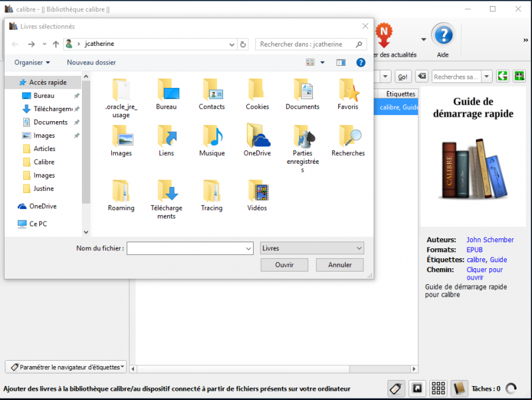Open the Images folder icon in file list
The width and height of the screenshot is (532, 400).
point(121,140)
